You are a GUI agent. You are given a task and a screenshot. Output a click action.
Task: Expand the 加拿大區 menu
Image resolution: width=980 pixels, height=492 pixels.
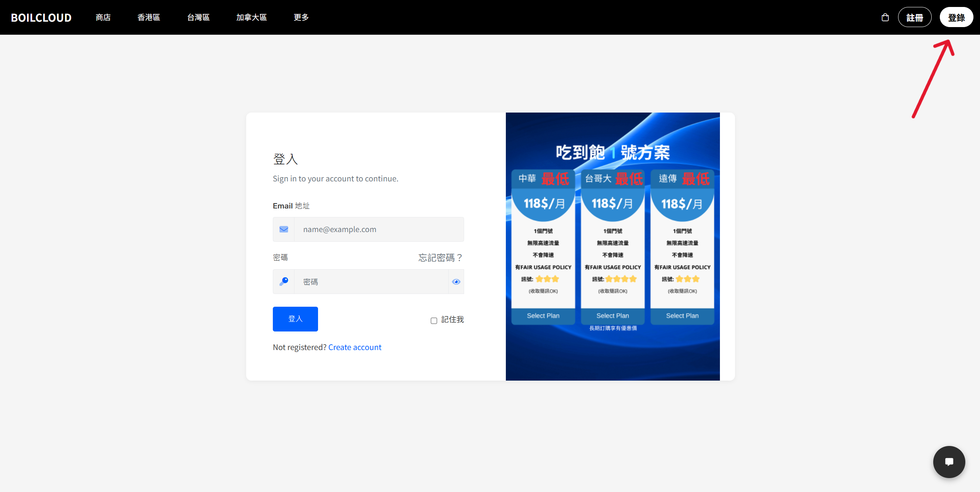[252, 17]
